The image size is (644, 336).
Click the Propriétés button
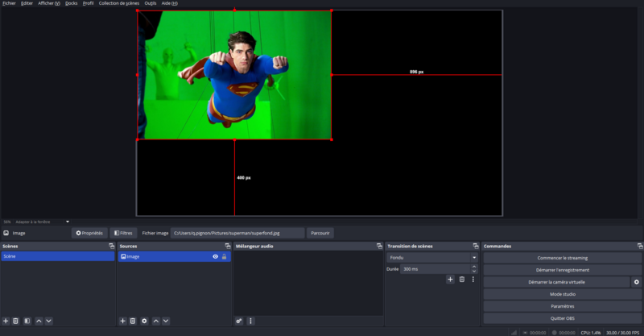89,233
